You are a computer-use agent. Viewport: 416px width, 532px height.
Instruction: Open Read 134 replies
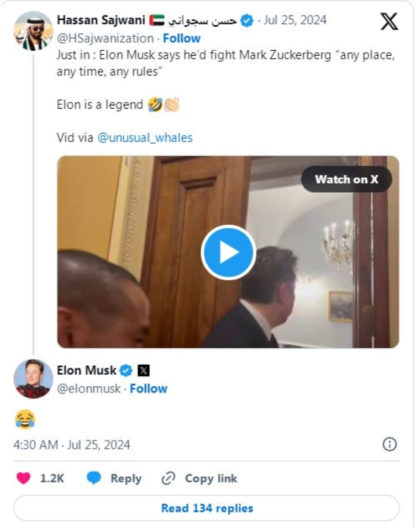tap(207, 508)
